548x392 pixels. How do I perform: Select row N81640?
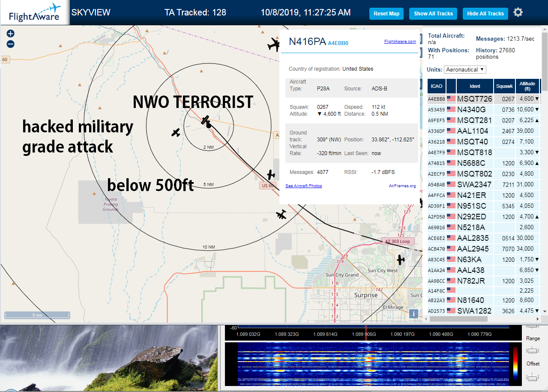coord(483,300)
